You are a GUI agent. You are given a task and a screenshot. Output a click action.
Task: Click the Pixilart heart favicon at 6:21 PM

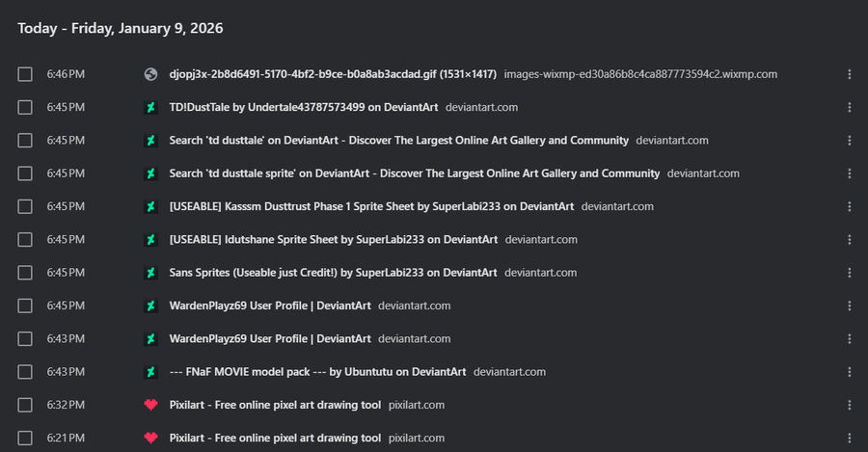point(150,438)
